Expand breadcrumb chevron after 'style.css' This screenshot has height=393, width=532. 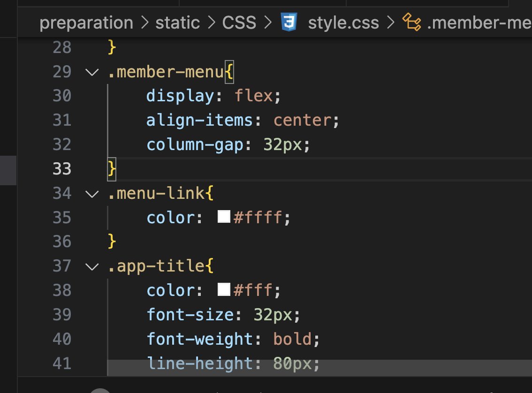[391, 23]
